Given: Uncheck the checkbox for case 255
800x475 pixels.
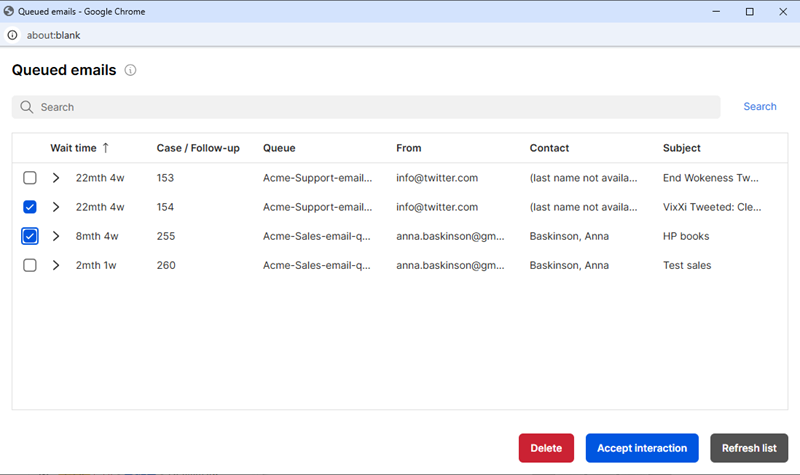Looking at the screenshot, I should coord(30,236).
